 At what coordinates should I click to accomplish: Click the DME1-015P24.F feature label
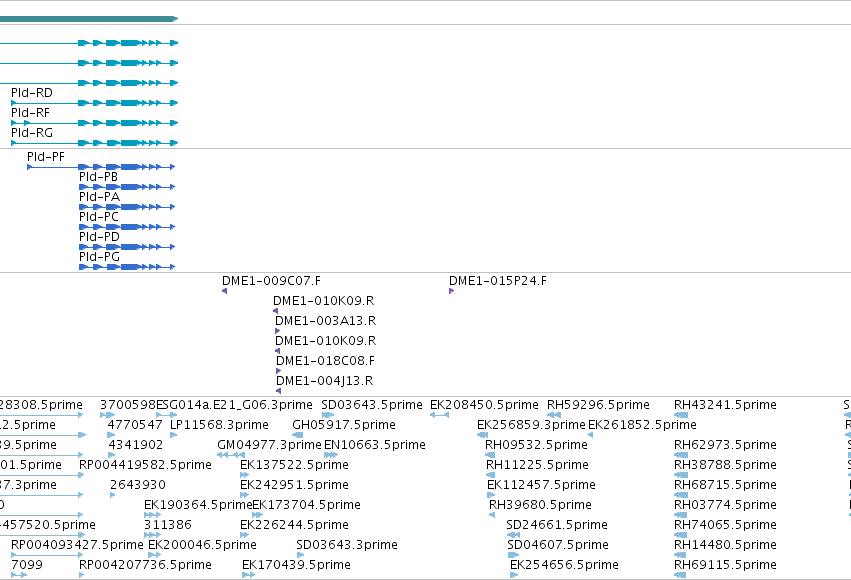[x=498, y=281]
